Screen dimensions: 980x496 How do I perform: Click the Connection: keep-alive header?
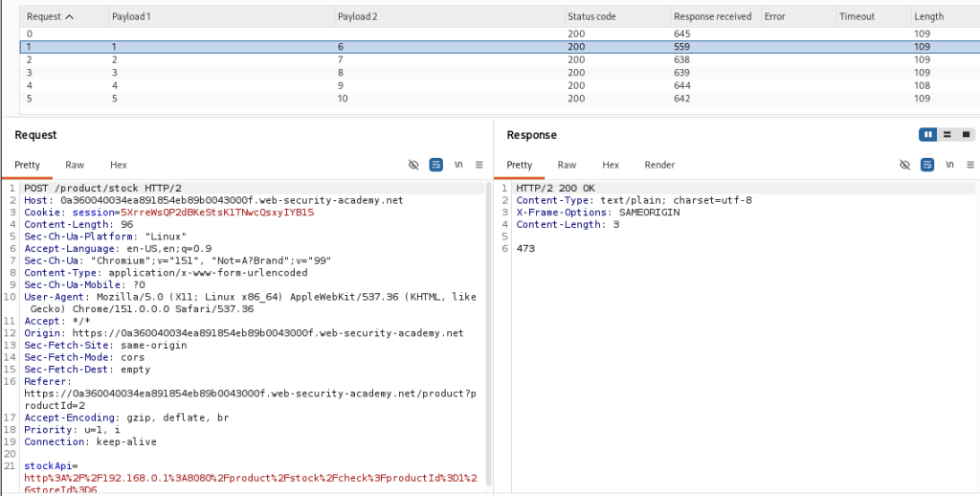click(x=91, y=441)
